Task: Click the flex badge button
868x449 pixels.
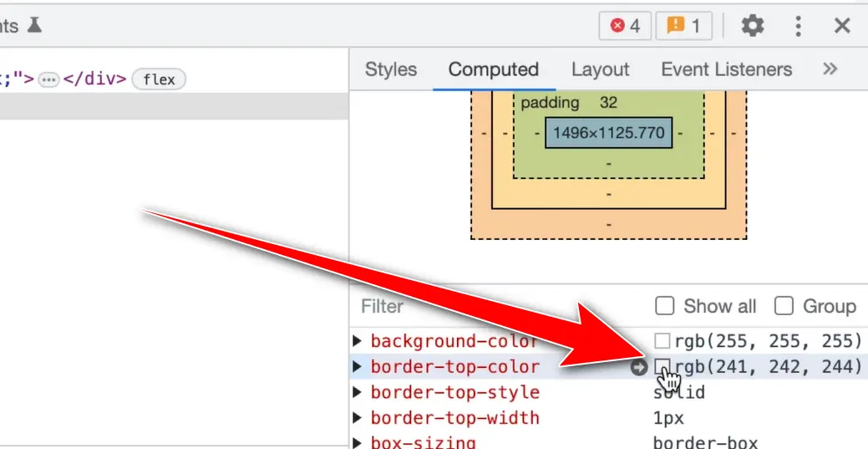Action: (x=159, y=79)
